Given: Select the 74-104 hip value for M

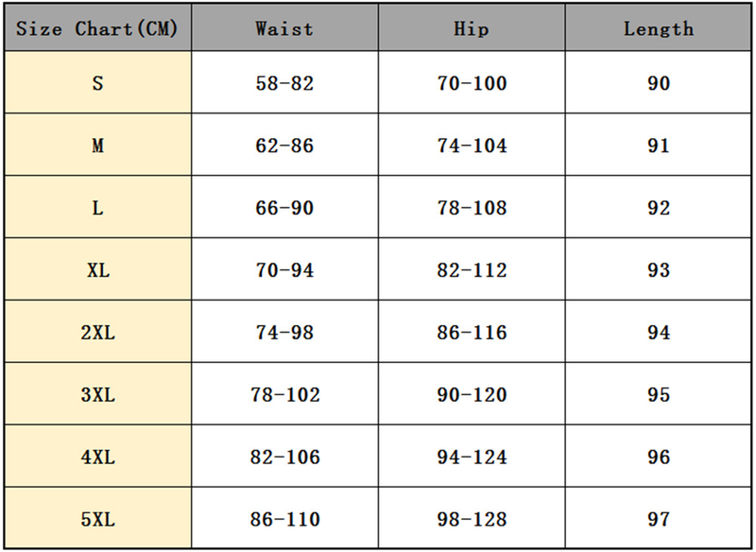Looking at the screenshot, I should [472, 146].
